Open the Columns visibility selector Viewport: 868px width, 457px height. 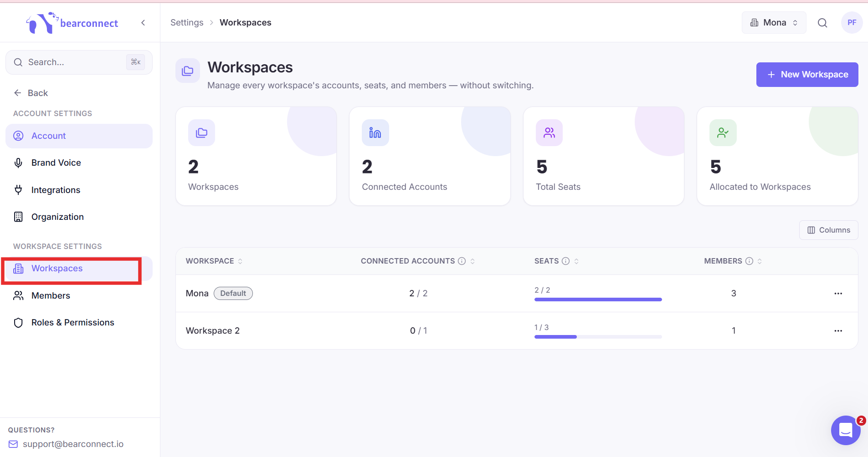click(x=828, y=230)
